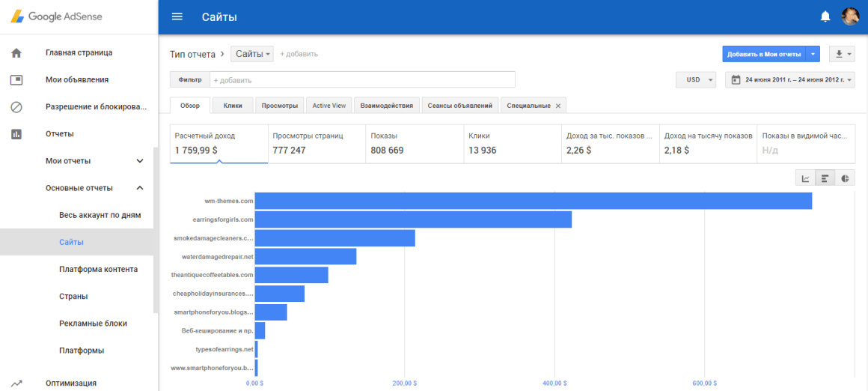The image size is (868, 391).
Task: Open the Сайты report type dropdown
Action: click(x=252, y=54)
